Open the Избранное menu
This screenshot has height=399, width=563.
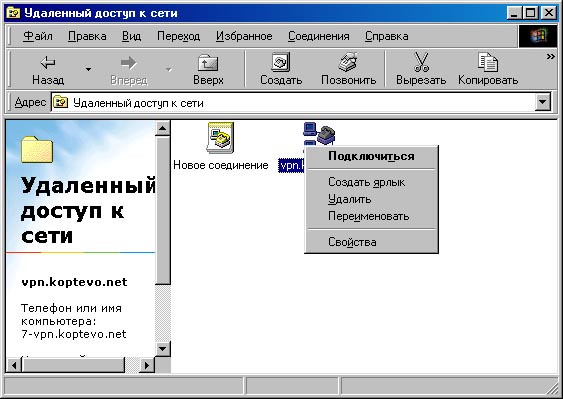[x=244, y=36]
